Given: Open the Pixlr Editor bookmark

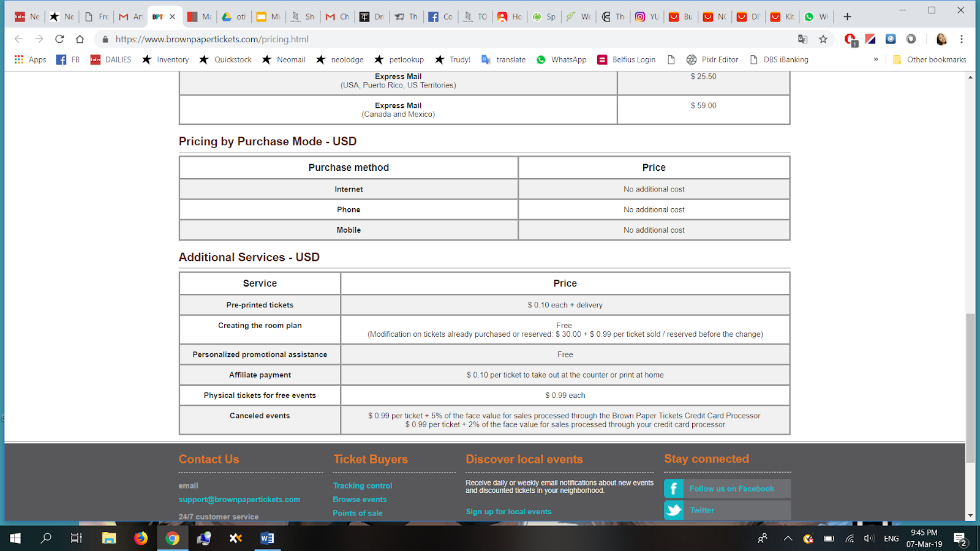Looking at the screenshot, I should pyautogui.click(x=712, y=59).
